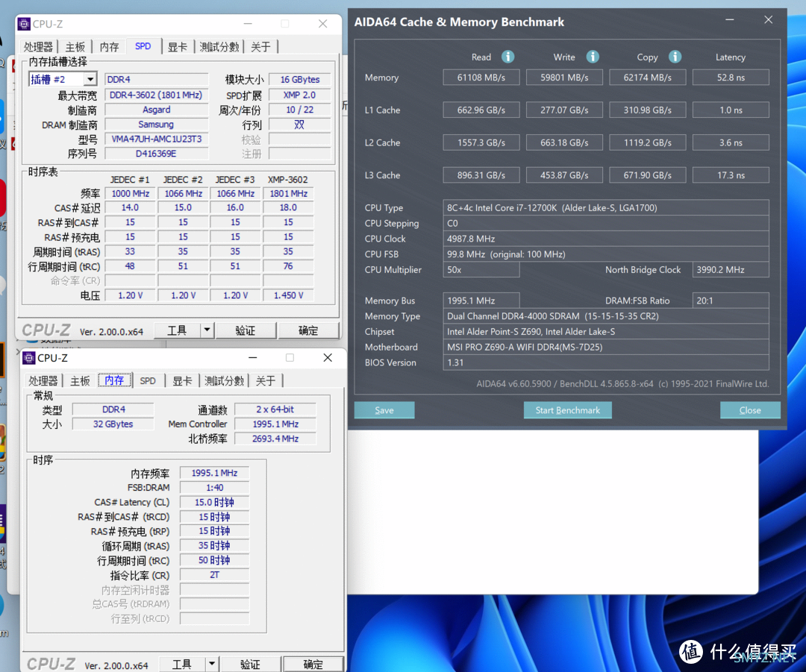Click the L1 Cache Read 662.96 GB/s field
The width and height of the screenshot is (806, 672).
(x=481, y=110)
